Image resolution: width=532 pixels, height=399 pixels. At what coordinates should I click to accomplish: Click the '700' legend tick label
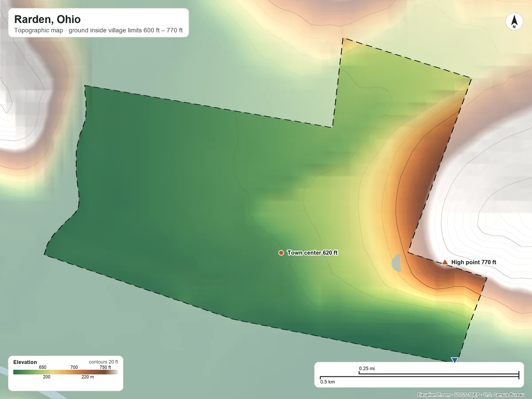(74, 367)
